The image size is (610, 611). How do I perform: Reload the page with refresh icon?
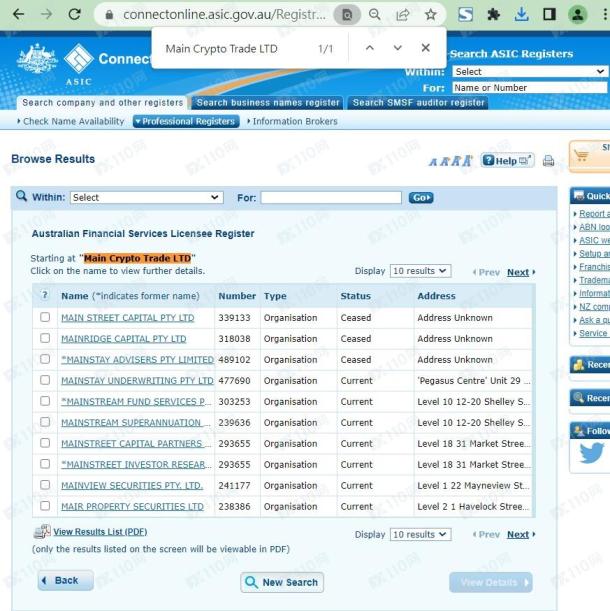pyautogui.click(x=74, y=15)
